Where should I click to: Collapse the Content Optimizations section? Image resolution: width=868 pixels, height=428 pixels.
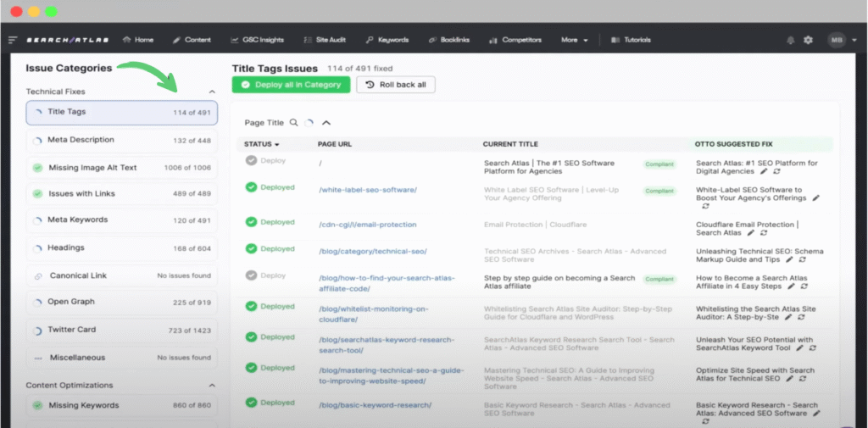211,385
